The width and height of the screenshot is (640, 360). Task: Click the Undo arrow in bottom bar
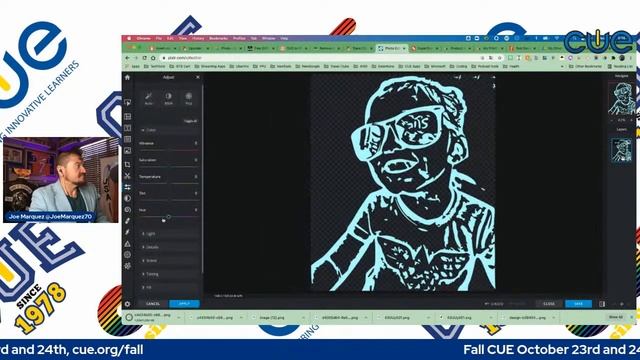[x=487, y=304]
